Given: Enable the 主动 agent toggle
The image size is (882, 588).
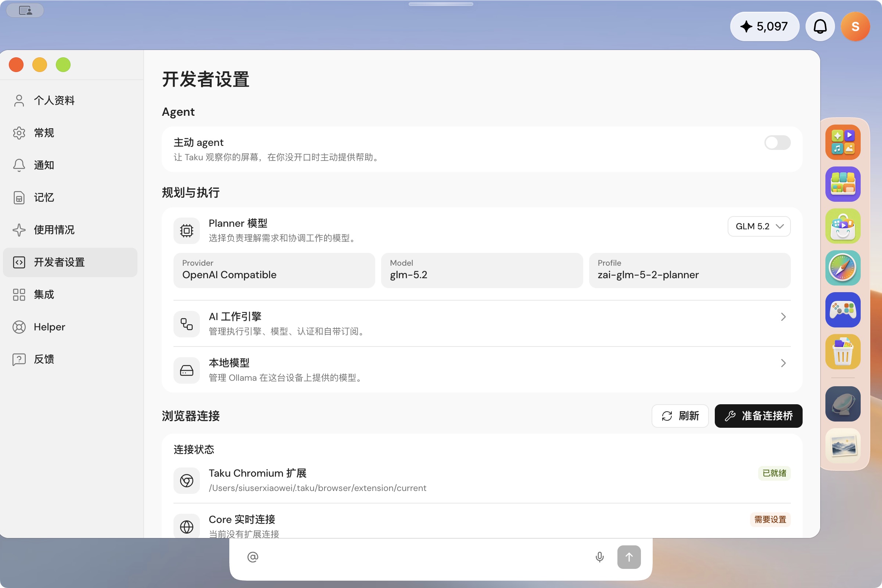Looking at the screenshot, I should [777, 143].
